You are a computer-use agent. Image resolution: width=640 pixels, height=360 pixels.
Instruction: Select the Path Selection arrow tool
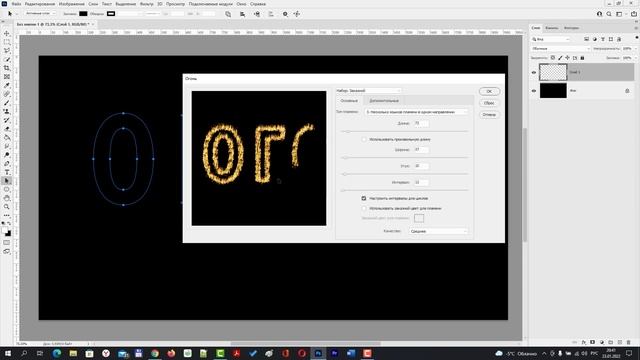[x=7, y=180]
